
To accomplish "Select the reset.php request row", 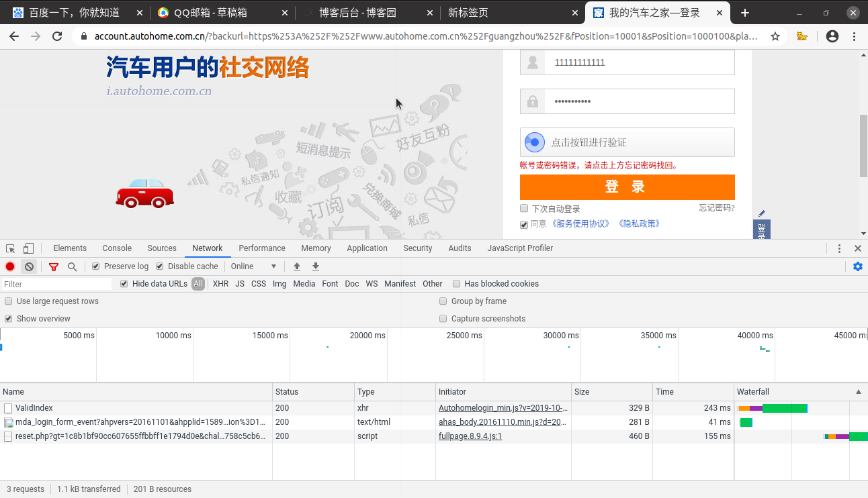I will click(434, 436).
